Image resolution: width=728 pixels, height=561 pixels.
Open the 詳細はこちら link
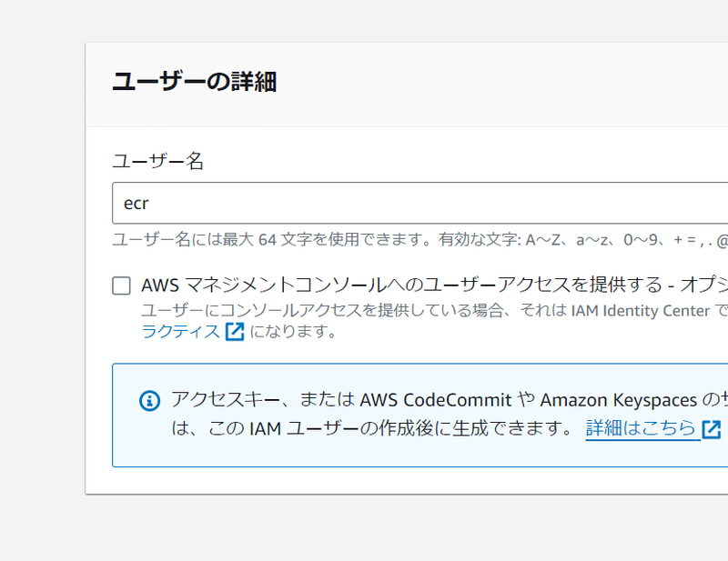click(641, 428)
